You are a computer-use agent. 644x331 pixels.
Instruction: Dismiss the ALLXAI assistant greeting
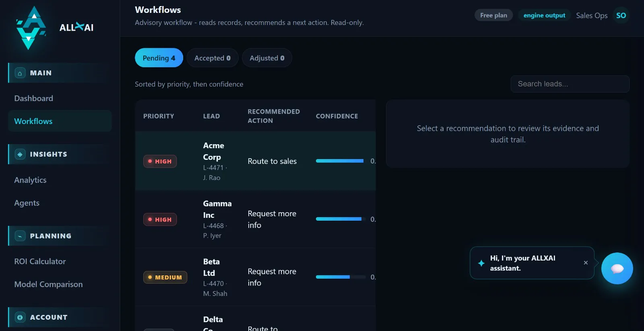pos(586,263)
